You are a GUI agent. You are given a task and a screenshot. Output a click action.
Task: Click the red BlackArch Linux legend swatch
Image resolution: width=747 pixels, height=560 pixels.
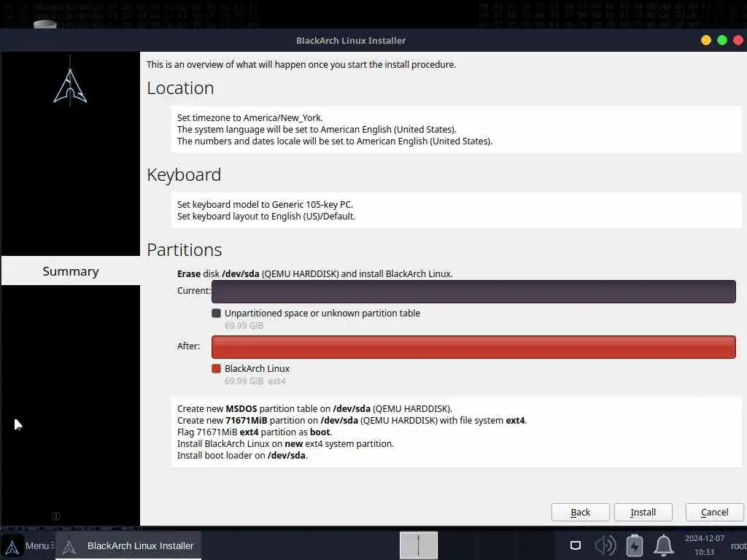pyautogui.click(x=216, y=368)
